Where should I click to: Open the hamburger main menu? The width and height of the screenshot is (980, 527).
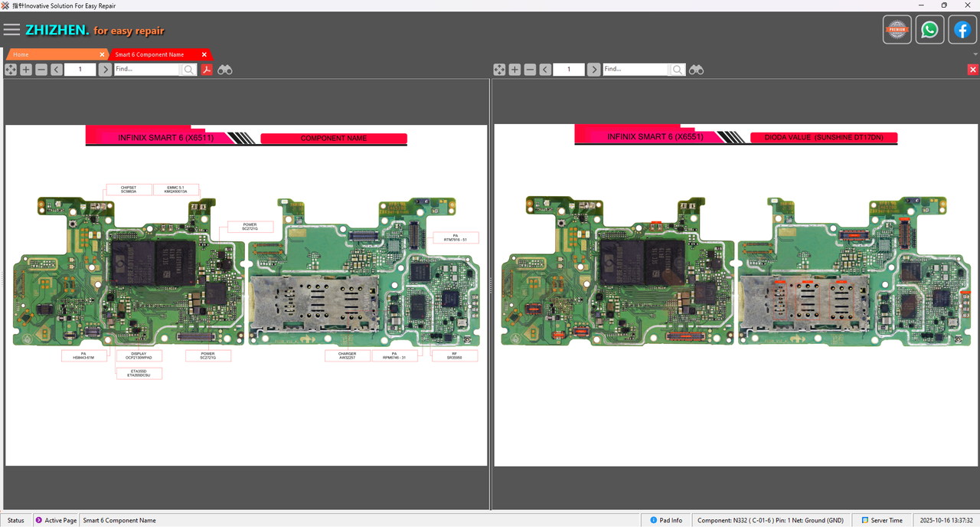tap(11, 30)
